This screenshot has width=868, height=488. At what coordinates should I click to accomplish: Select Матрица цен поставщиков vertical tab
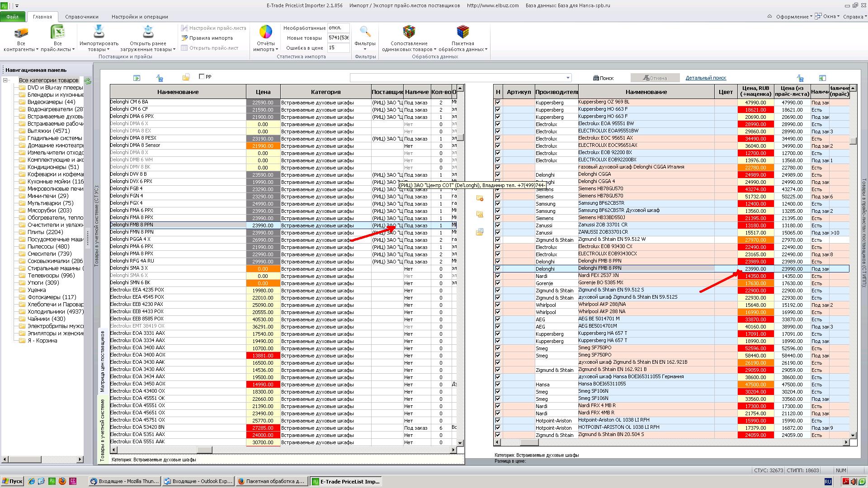click(102, 361)
